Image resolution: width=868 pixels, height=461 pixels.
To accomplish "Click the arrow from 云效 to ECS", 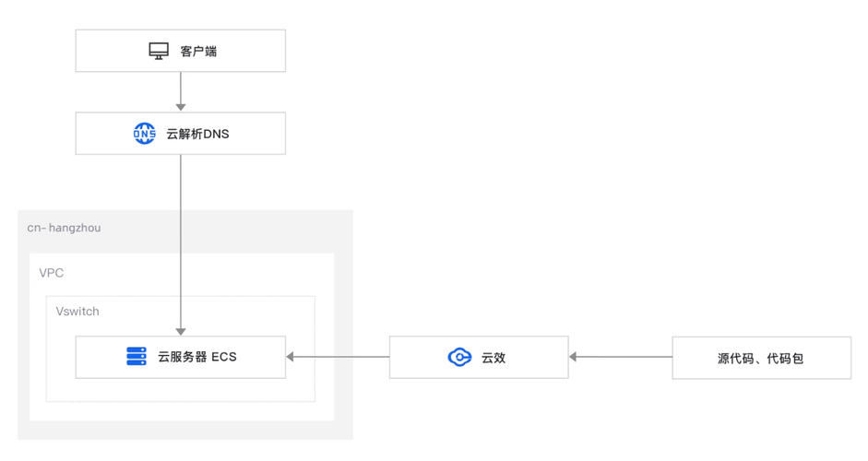I will click(x=338, y=357).
